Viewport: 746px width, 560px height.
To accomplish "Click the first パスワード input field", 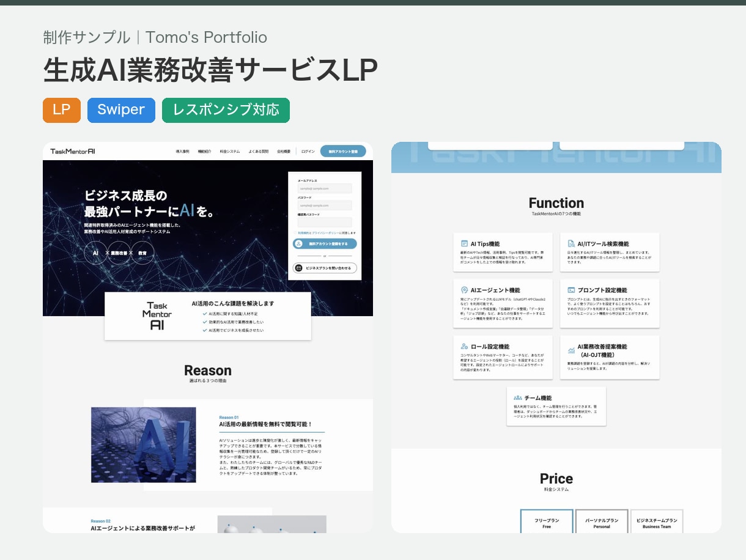I will click(325, 205).
